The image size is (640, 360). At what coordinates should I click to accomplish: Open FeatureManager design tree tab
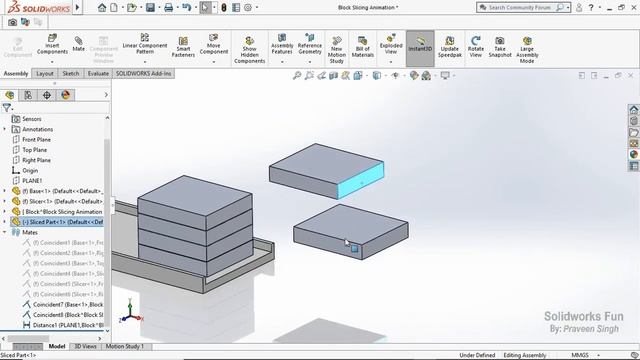10,95
